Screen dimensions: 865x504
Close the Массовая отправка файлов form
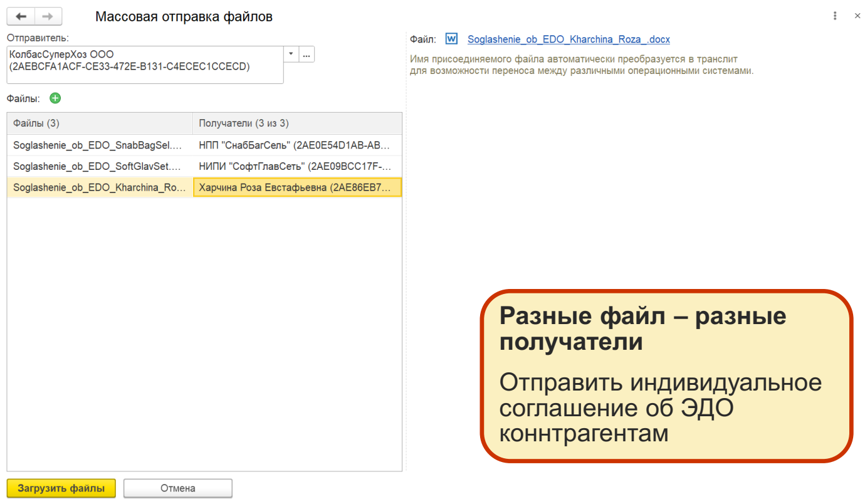[x=857, y=16]
